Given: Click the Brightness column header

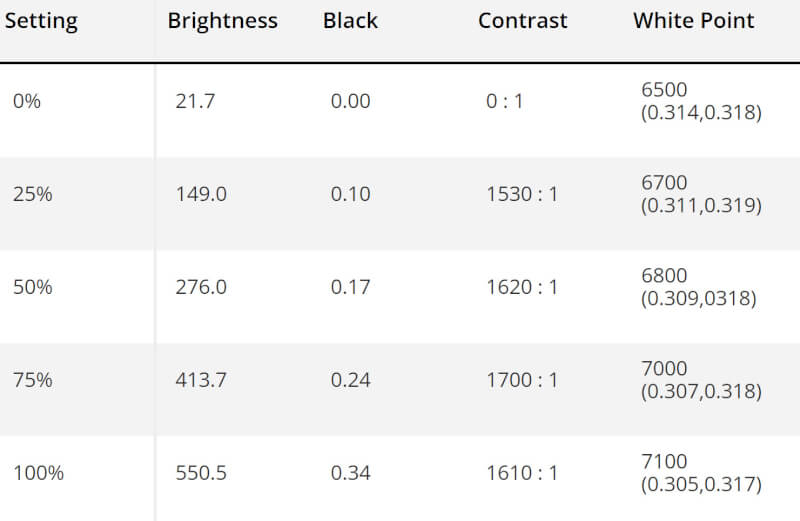Looking at the screenshot, I should tap(222, 21).
